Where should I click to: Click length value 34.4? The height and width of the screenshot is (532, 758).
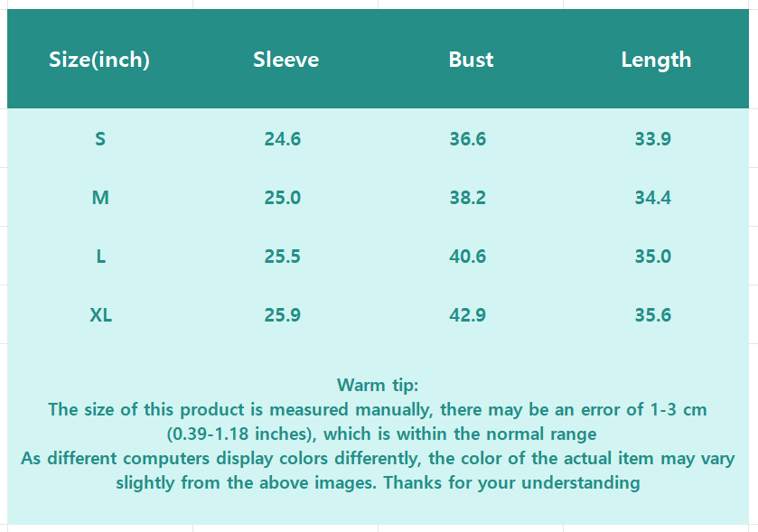point(652,198)
